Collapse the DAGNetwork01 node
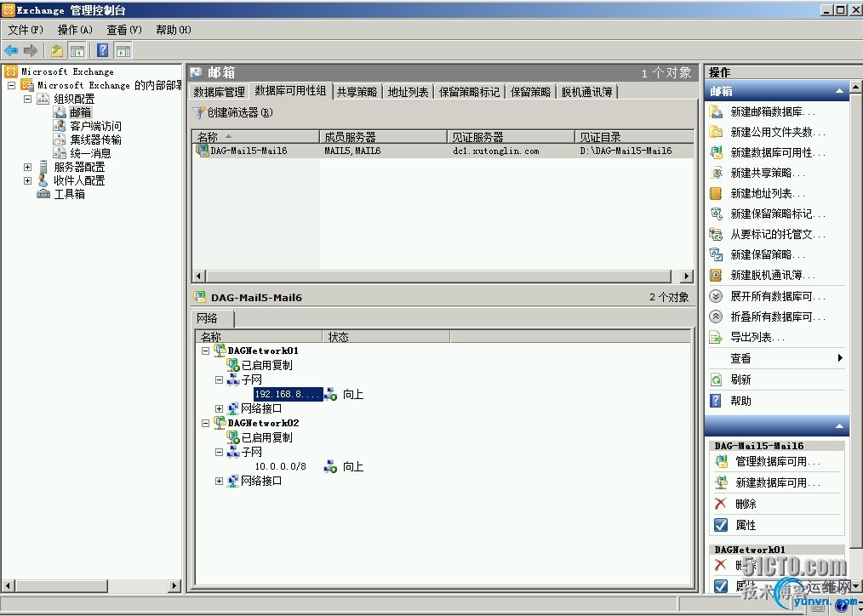The image size is (863, 616). [205, 351]
